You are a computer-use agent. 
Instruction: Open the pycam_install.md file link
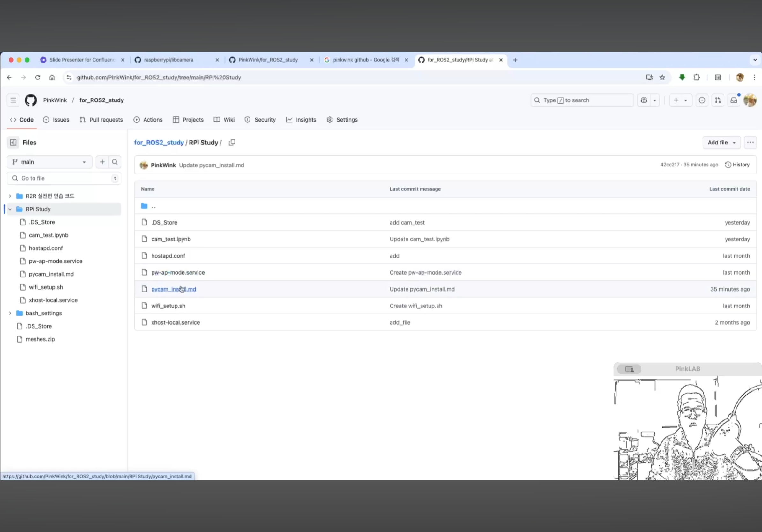173,289
